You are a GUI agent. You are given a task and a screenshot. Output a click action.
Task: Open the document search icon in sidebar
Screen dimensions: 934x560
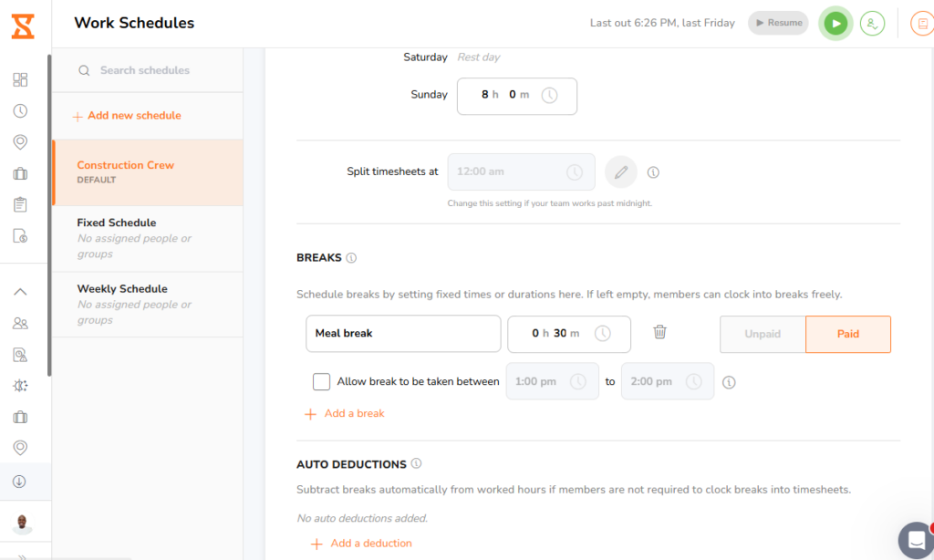(20, 355)
